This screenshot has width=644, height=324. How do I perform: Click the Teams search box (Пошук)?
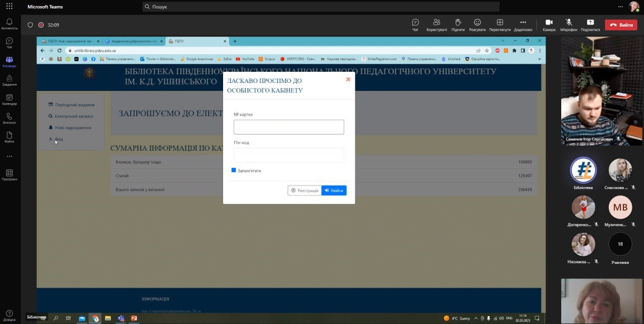coord(321,7)
